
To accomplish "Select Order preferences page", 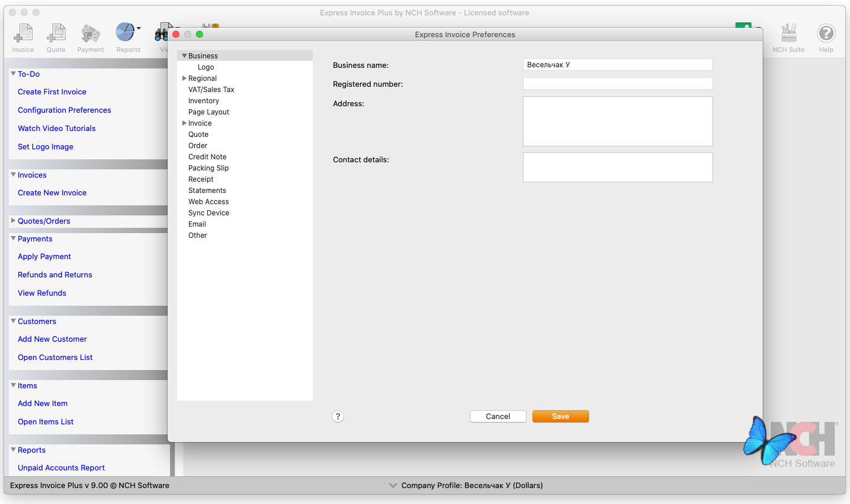I will point(198,146).
